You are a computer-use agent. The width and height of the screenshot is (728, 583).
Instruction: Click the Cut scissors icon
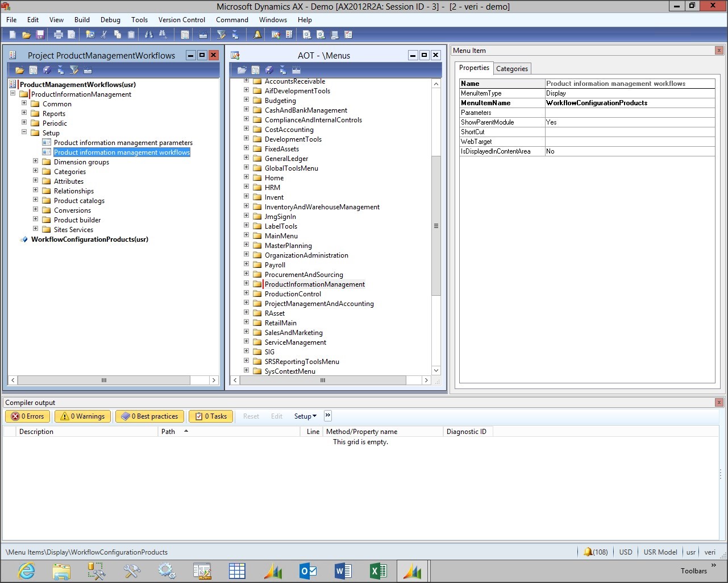[104, 35]
